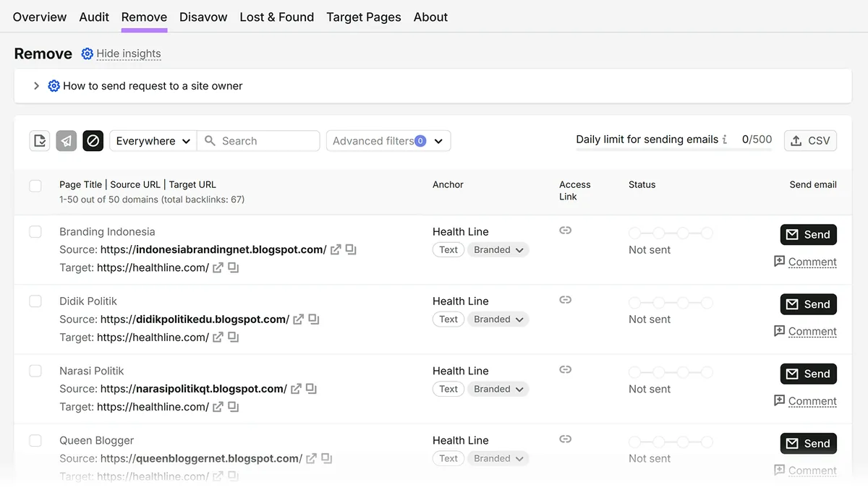Screen dimensions: 868x490
Task: Select the Remove tab
Action: pos(144,17)
